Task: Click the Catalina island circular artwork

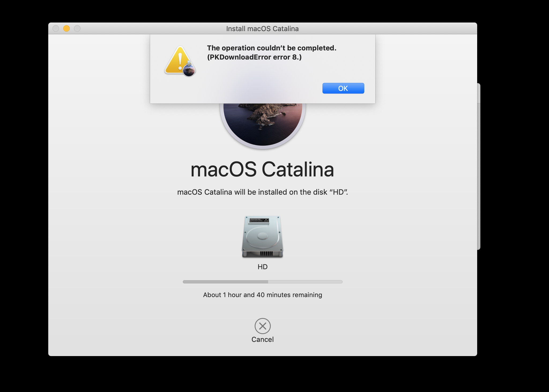Action: 263,123
